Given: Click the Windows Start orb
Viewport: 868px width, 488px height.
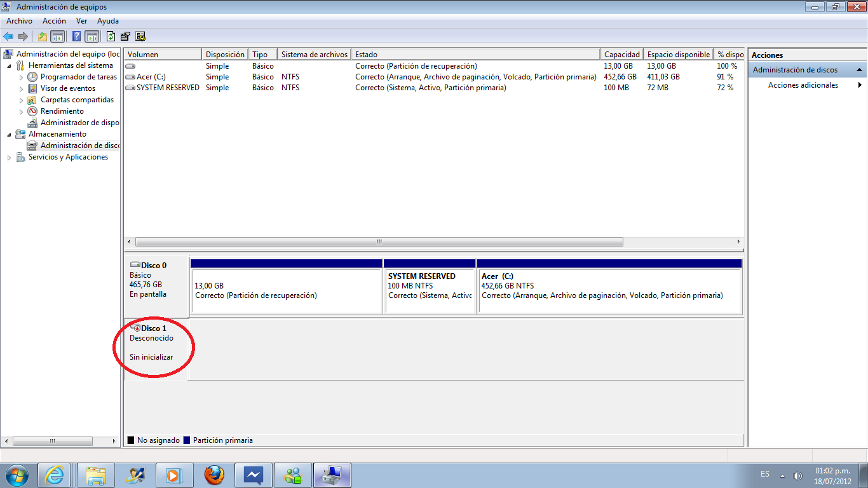Looking at the screenshot, I should click(x=17, y=475).
